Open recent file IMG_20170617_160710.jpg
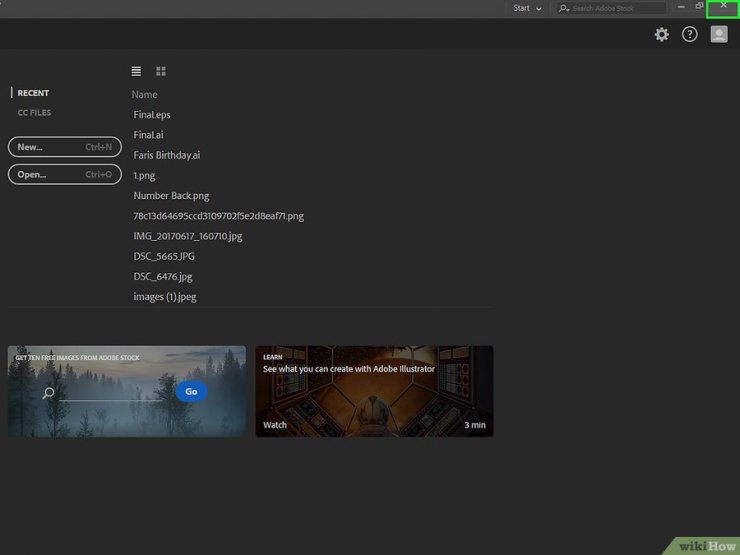740x555 pixels. coord(187,236)
